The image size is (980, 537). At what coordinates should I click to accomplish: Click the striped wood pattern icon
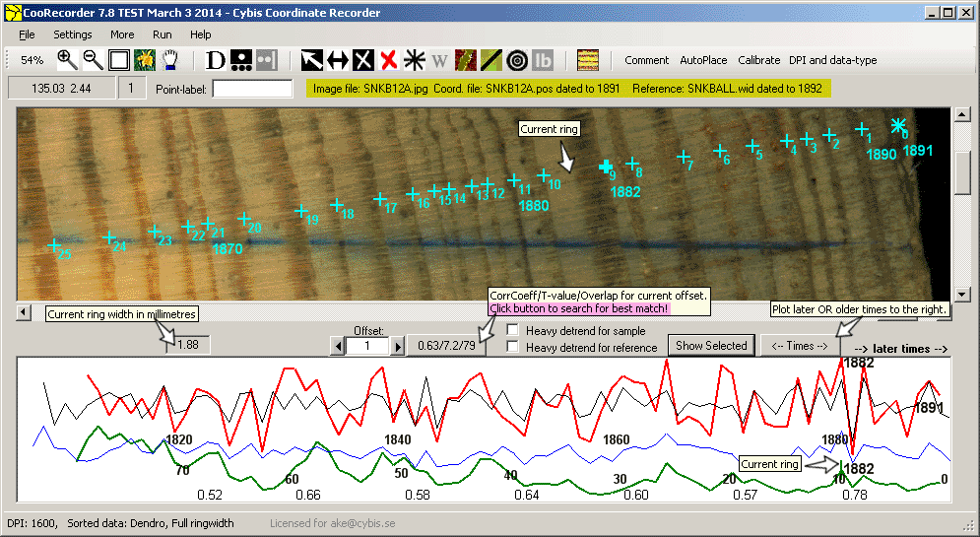click(x=588, y=60)
